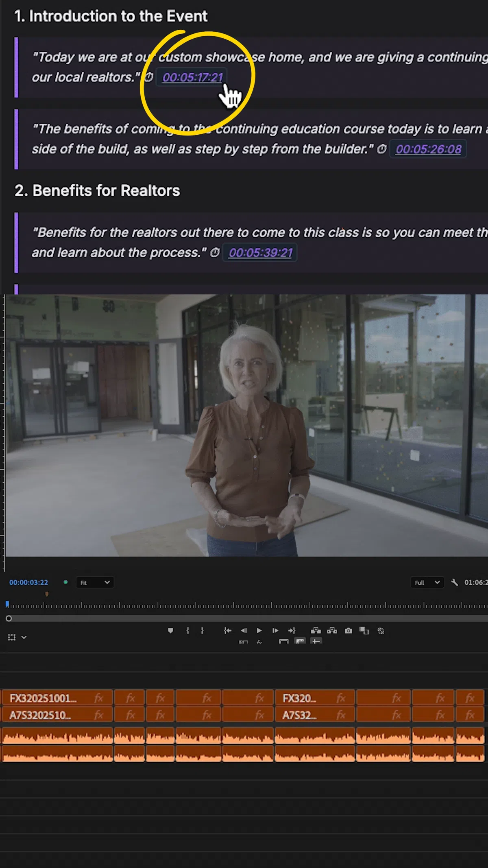Select the FX320251001... video clip
The height and width of the screenshot is (868, 488).
[x=57, y=698]
